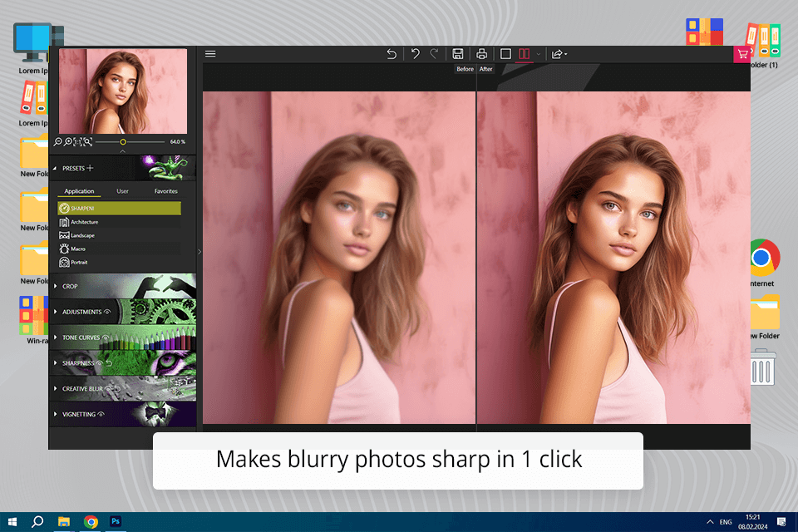Viewport: 798px width, 532px height.
Task: Toggle Vignetting visibility eye
Action: tap(101, 415)
